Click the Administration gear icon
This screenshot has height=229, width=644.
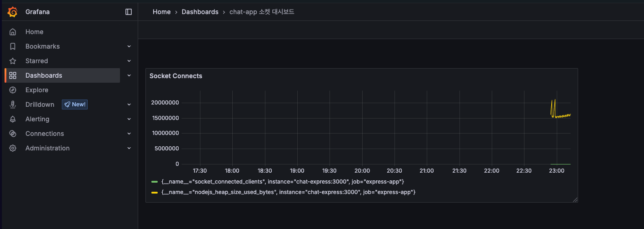pos(13,148)
